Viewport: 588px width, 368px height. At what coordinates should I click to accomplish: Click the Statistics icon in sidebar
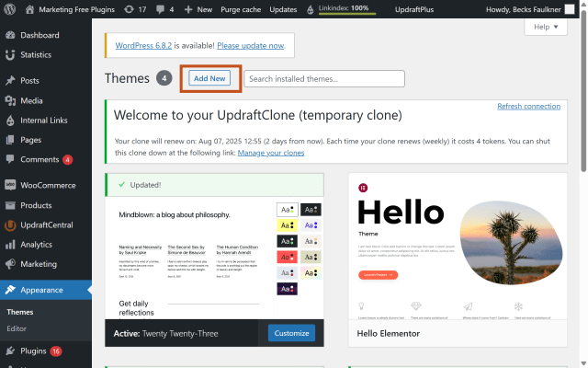(x=10, y=55)
